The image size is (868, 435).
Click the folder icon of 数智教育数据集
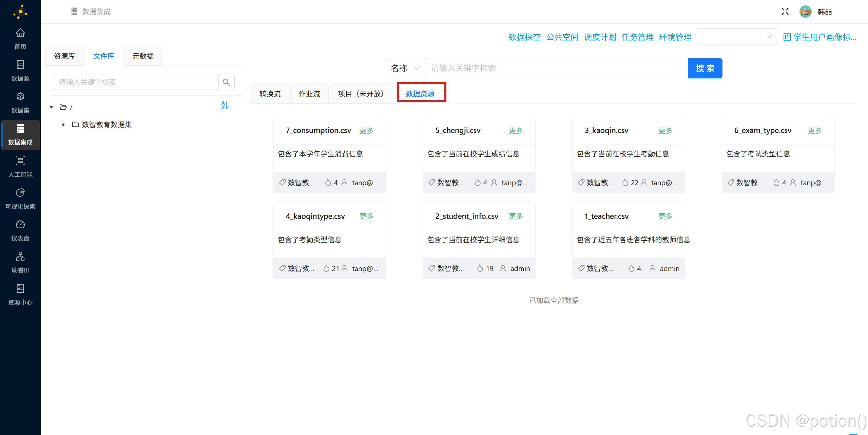[x=75, y=125]
